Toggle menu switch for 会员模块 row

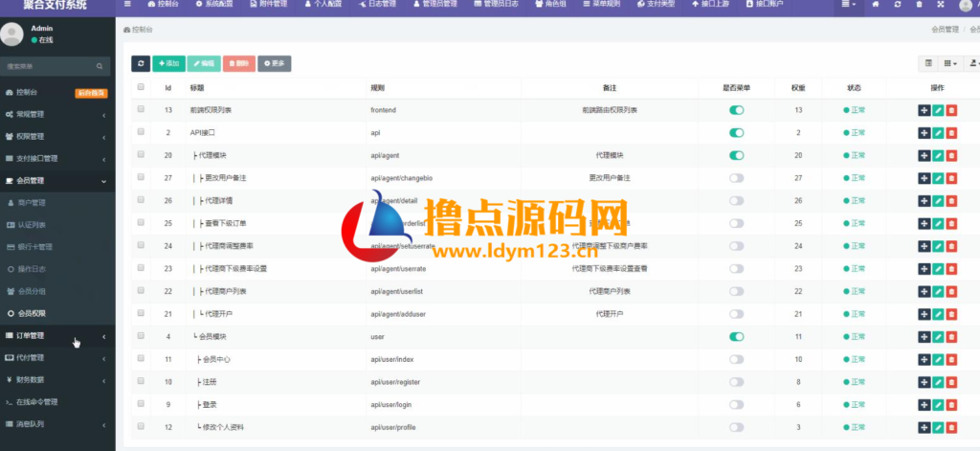click(736, 336)
